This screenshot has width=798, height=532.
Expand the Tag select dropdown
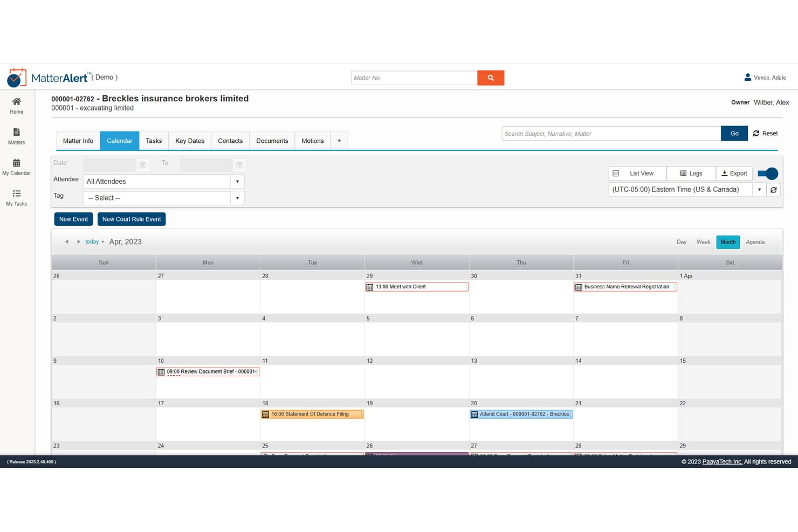point(237,198)
